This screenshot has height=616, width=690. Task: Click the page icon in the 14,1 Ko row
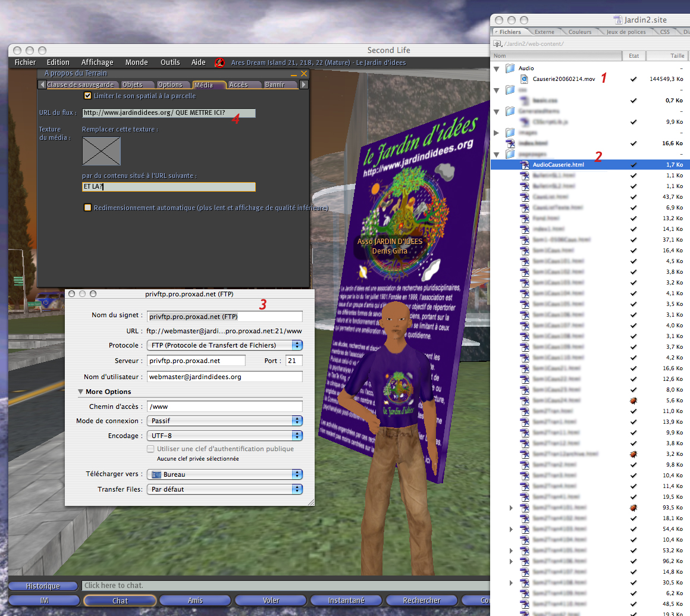525,229
